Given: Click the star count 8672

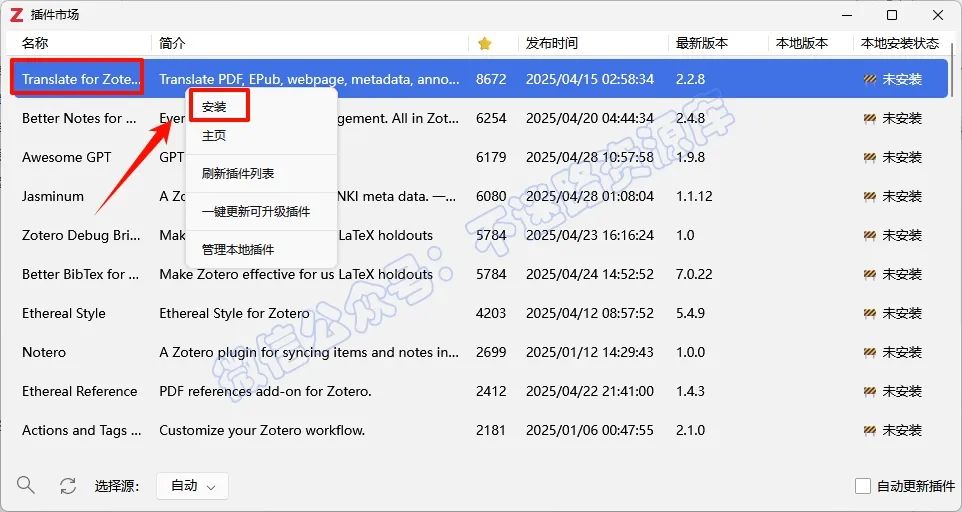Looking at the screenshot, I should coord(491,79).
